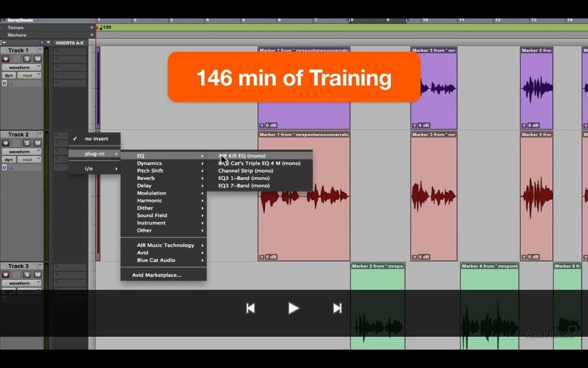Select Track 1 Marker 5 purple clip
The image size is (588, 368).
pyautogui.click(x=537, y=88)
